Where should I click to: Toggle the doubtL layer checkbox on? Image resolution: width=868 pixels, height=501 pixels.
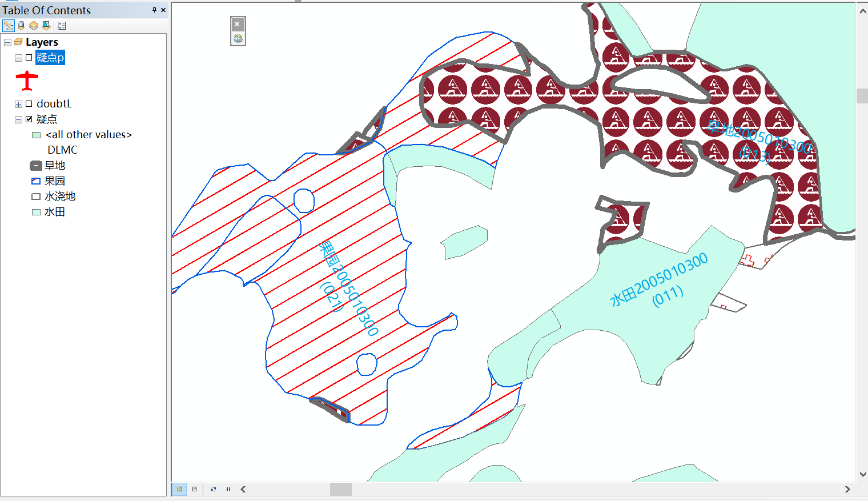coord(29,103)
